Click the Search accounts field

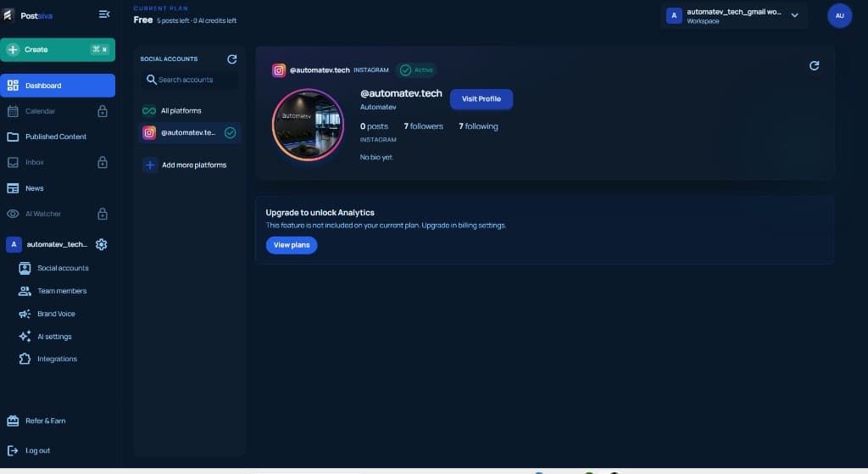(189, 80)
